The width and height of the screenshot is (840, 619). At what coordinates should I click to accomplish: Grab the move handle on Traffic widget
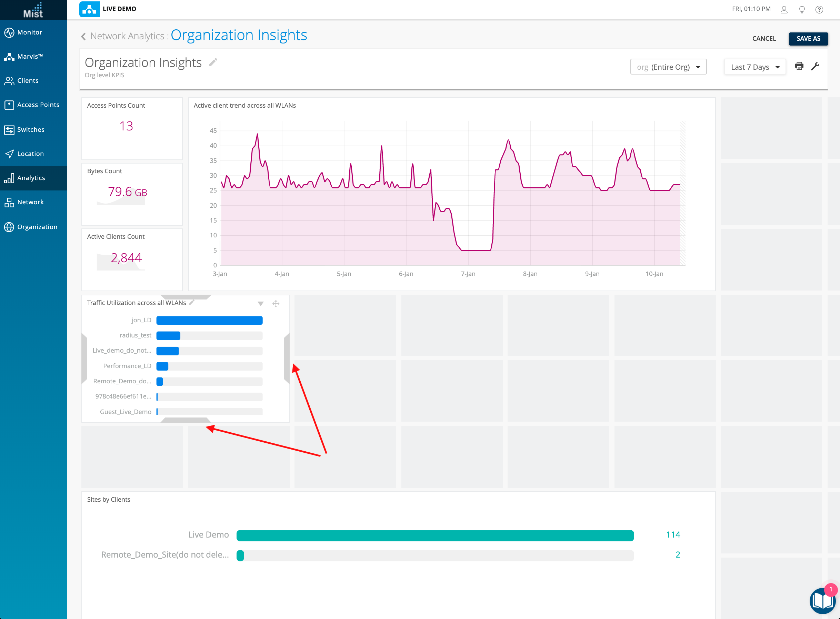pyautogui.click(x=276, y=304)
